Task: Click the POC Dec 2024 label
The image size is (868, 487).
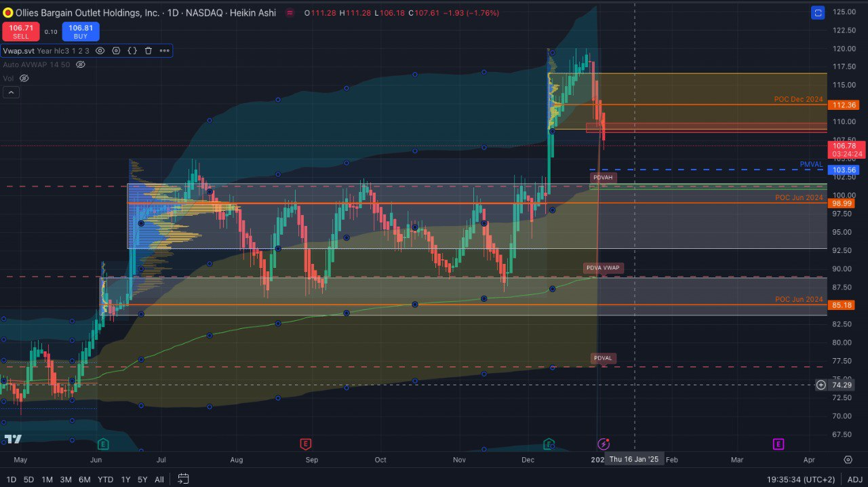Action: 798,99
